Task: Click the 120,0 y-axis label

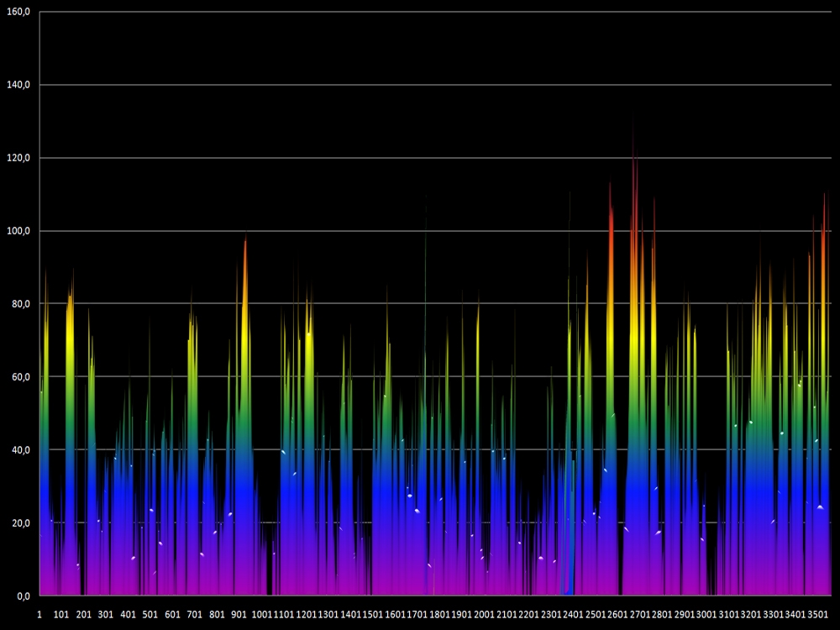Action: pos(18,158)
